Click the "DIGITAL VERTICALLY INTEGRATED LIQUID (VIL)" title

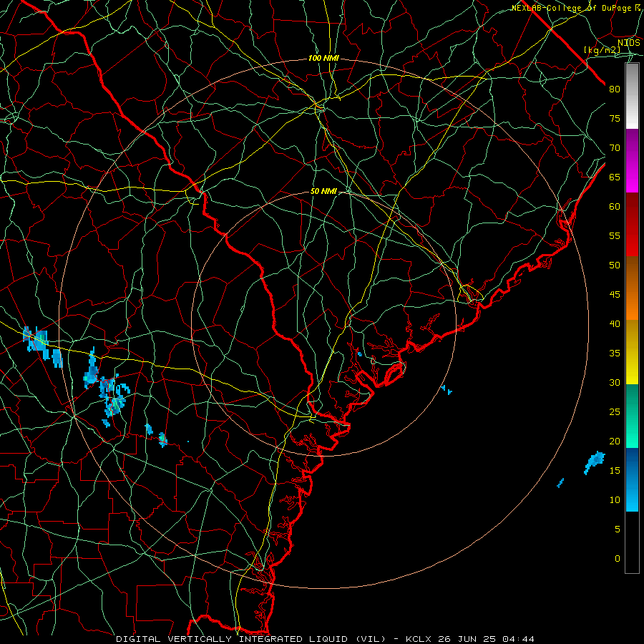[251, 639]
